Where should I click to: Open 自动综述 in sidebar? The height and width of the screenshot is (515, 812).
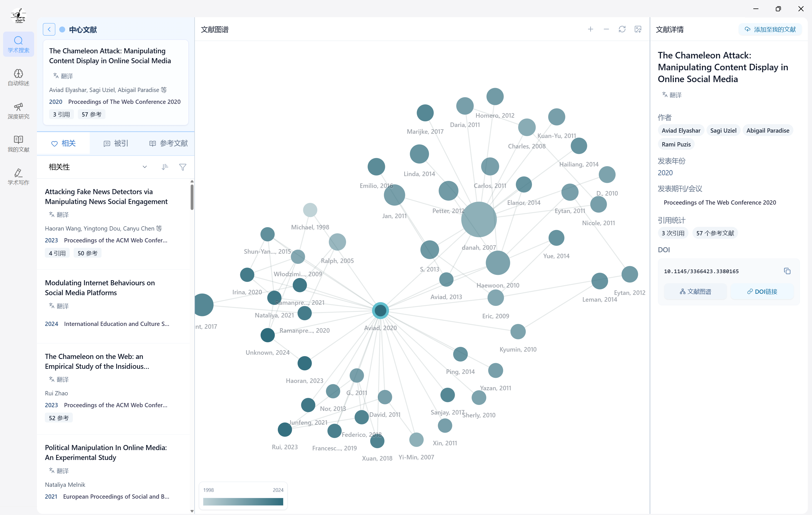click(x=19, y=77)
